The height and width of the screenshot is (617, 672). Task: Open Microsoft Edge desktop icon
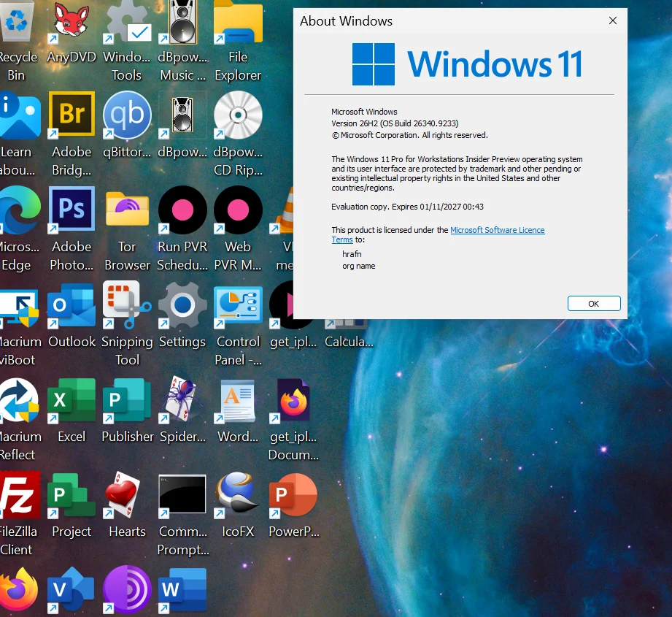click(19, 210)
